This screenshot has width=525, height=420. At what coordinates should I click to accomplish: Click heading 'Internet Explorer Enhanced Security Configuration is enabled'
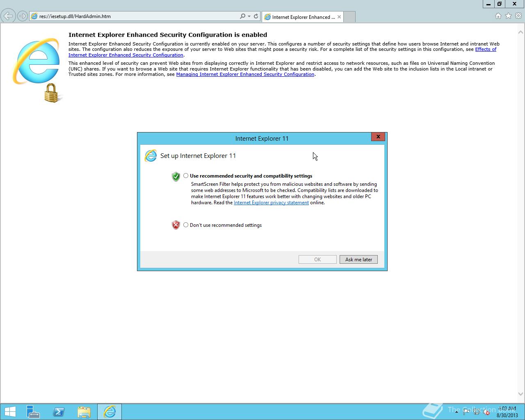pos(168,35)
